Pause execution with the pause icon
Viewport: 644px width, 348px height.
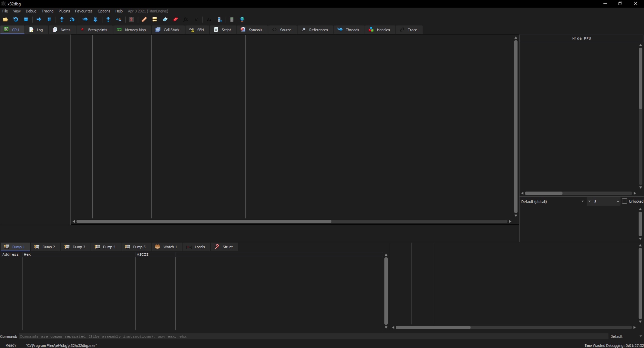click(49, 19)
